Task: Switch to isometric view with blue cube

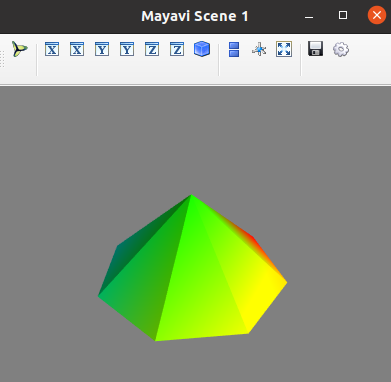Action: [202, 49]
